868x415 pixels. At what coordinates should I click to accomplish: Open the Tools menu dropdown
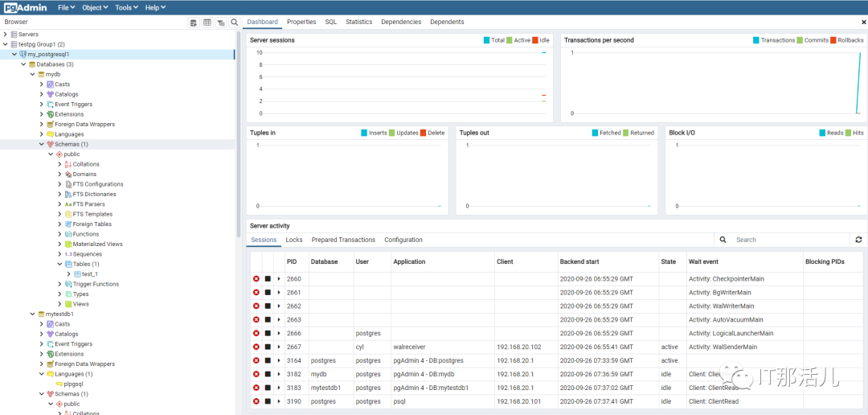pyautogui.click(x=125, y=7)
